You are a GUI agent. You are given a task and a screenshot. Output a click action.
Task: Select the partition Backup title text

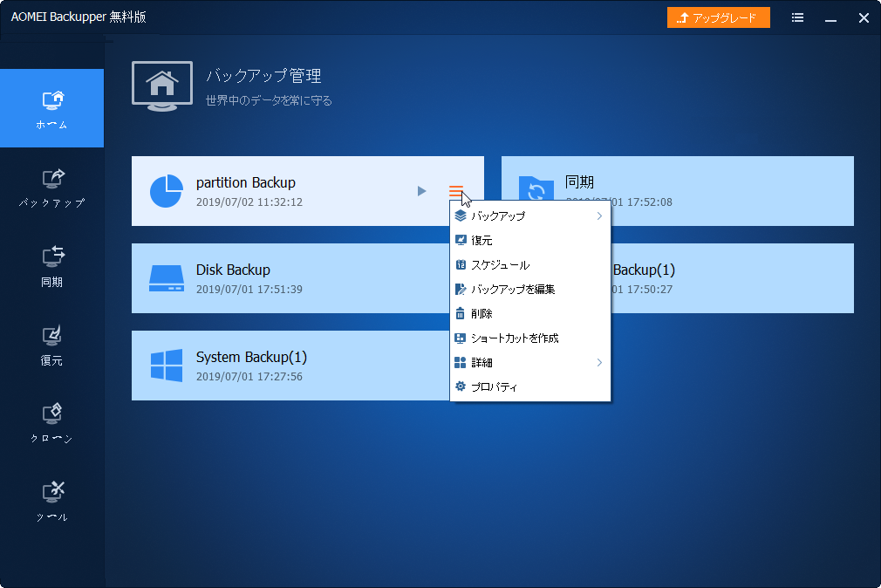[245, 182]
